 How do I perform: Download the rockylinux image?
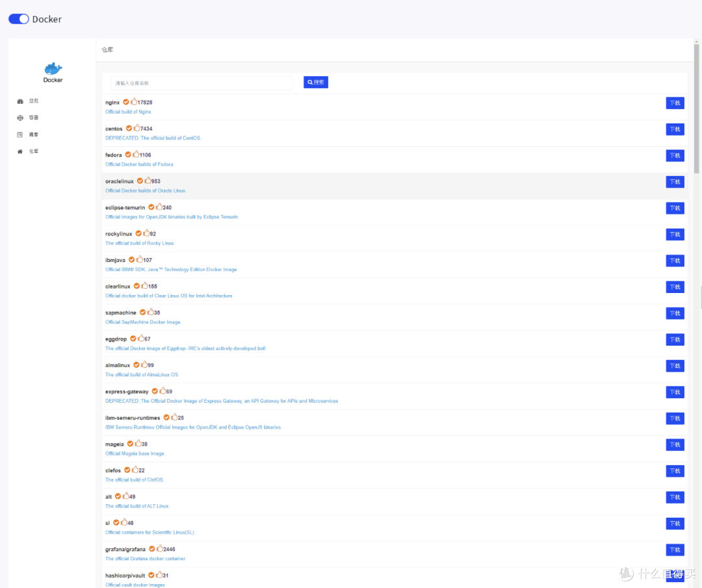(675, 235)
